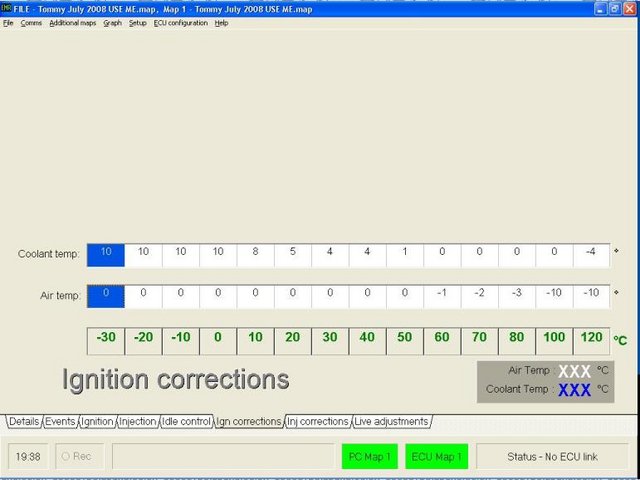Switch to the Ignition tab

[x=97, y=421]
